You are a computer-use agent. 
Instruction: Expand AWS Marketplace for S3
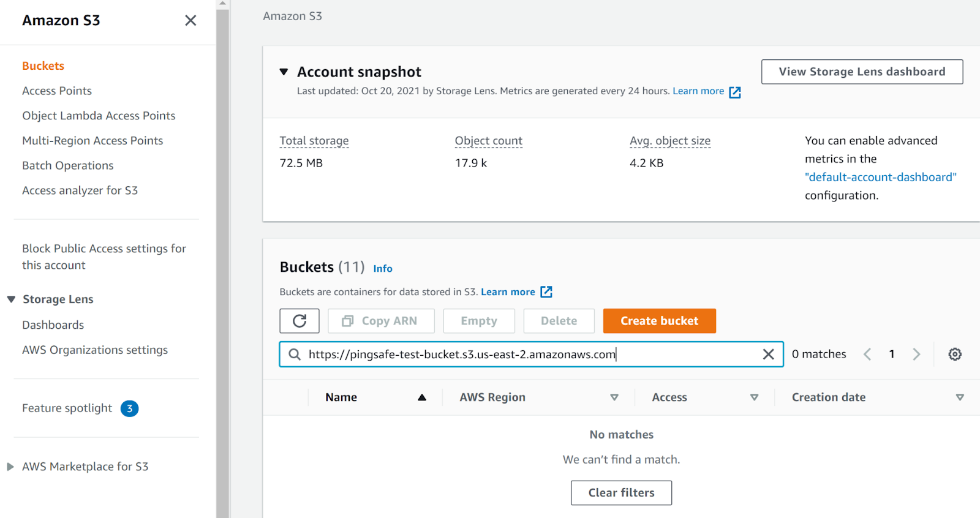pos(10,467)
